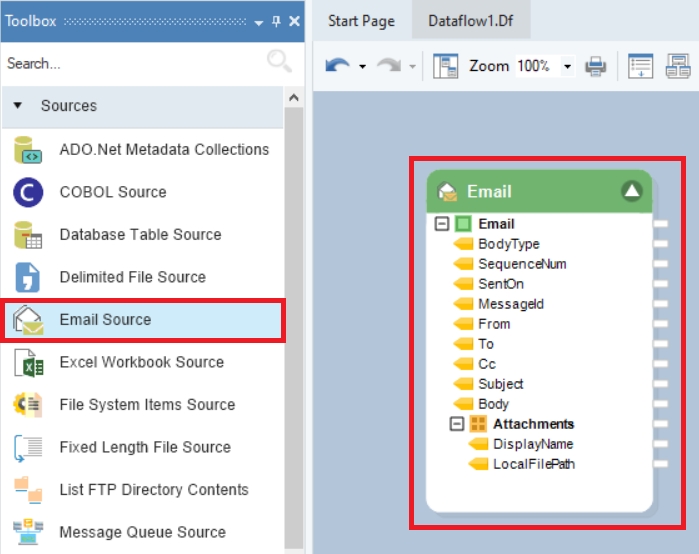Switch to the Start Page tab
The width and height of the screenshot is (699, 554).
pos(361,21)
